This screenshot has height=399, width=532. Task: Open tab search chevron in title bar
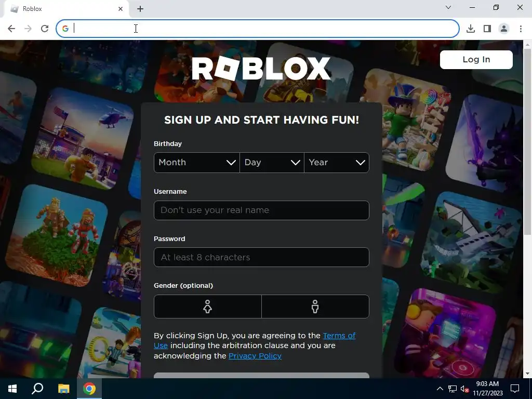pyautogui.click(x=448, y=7)
